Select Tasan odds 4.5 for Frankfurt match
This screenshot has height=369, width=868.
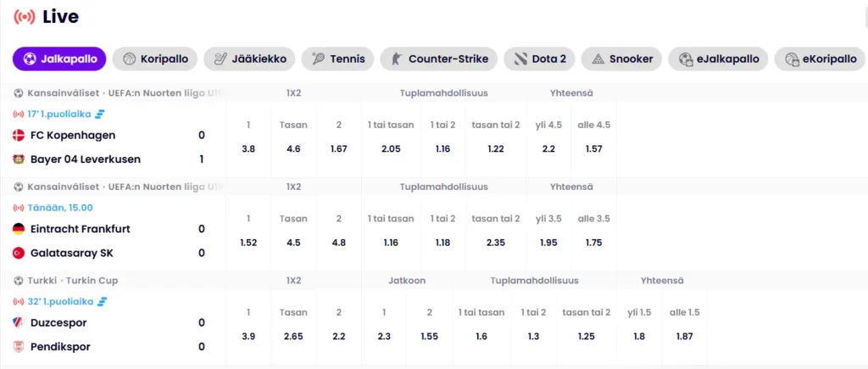(x=293, y=242)
